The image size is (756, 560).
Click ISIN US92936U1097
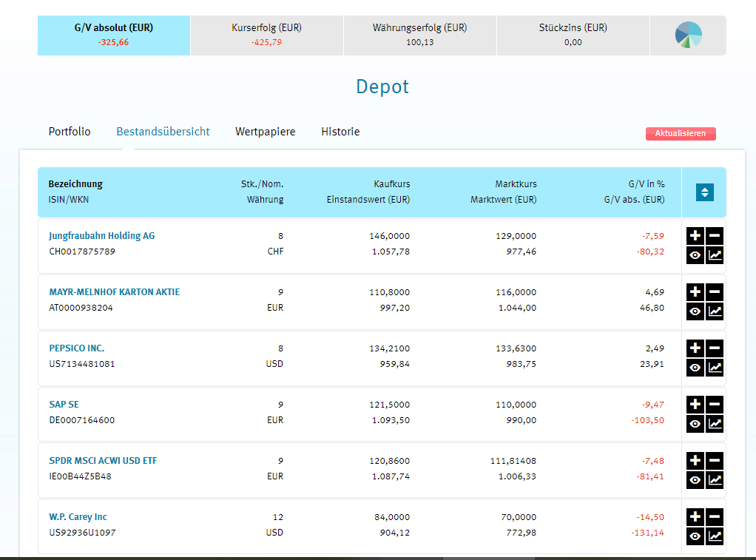point(82,533)
